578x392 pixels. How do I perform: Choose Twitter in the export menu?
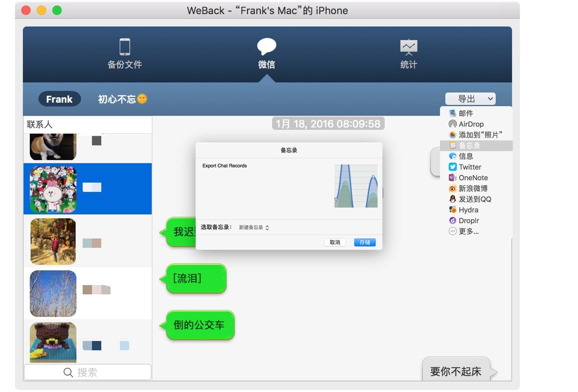pos(476,167)
